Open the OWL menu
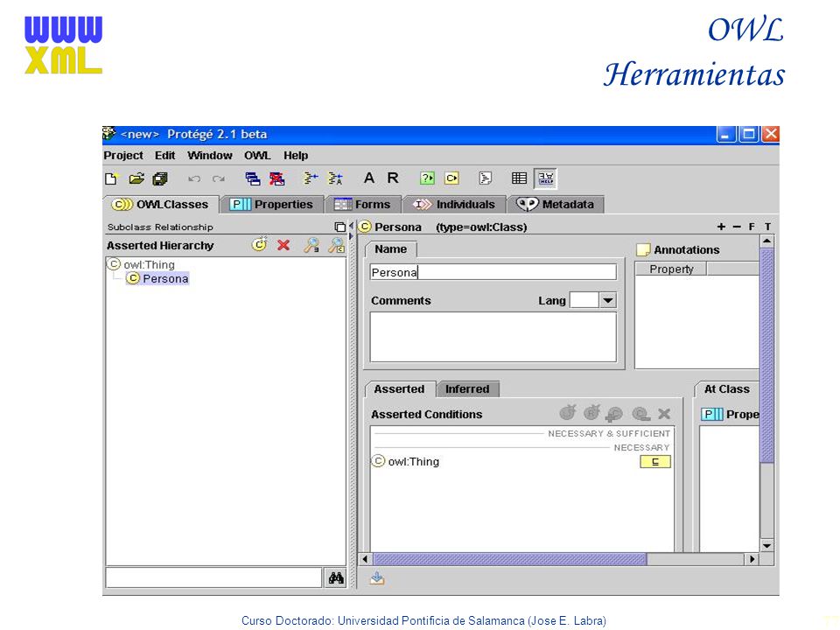 pos(257,156)
